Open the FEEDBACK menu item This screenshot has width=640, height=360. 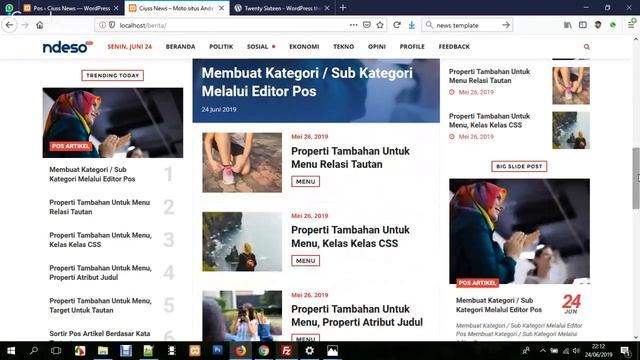[x=454, y=47]
